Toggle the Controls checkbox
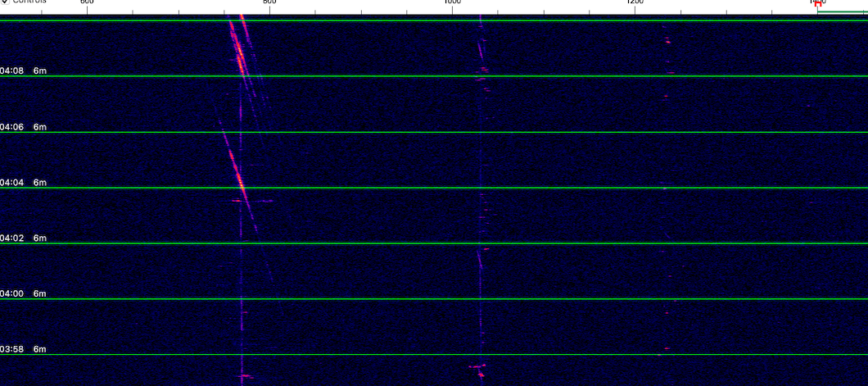The width and height of the screenshot is (868, 386). (x=4, y=2)
